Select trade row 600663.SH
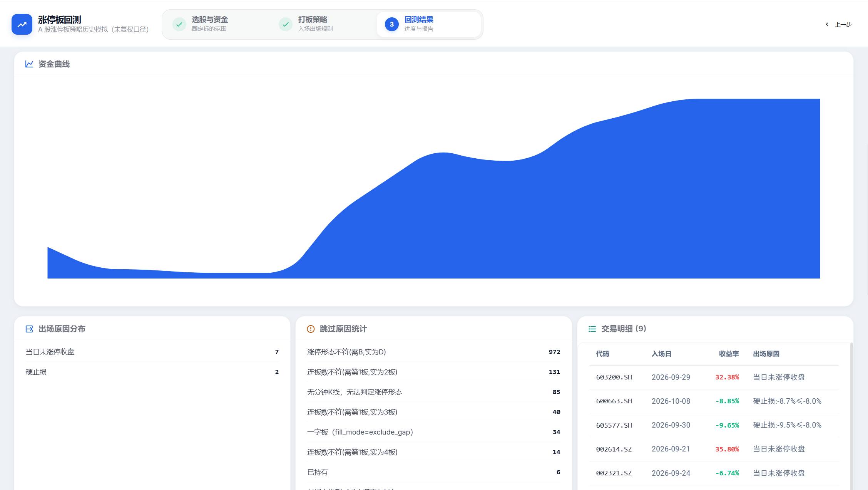Image resolution: width=868 pixels, height=490 pixels. click(x=714, y=401)
